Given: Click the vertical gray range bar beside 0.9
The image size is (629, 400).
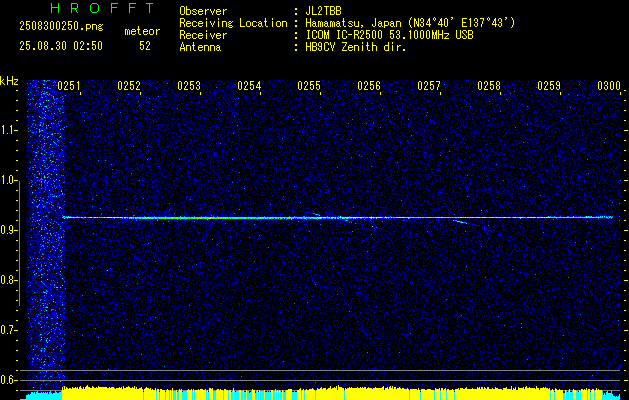Looking at the screenshot, I should click(19, 243).
